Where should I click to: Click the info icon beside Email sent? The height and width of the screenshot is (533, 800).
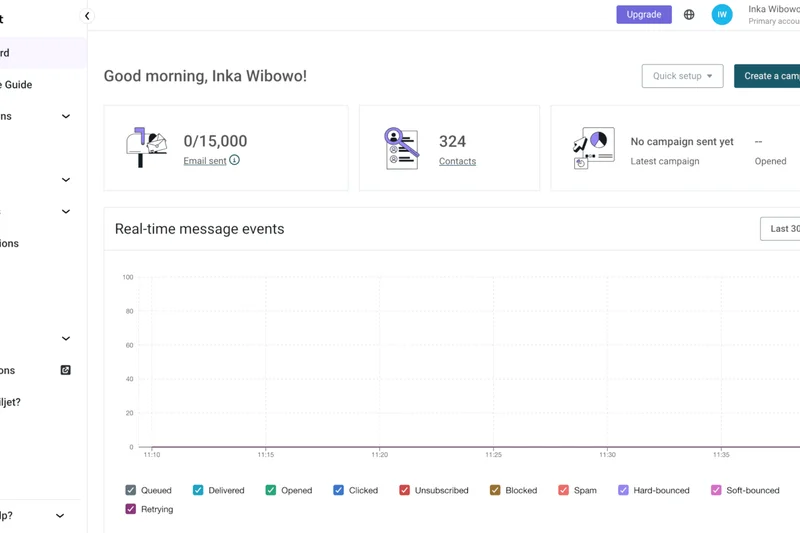pos(235,160)
